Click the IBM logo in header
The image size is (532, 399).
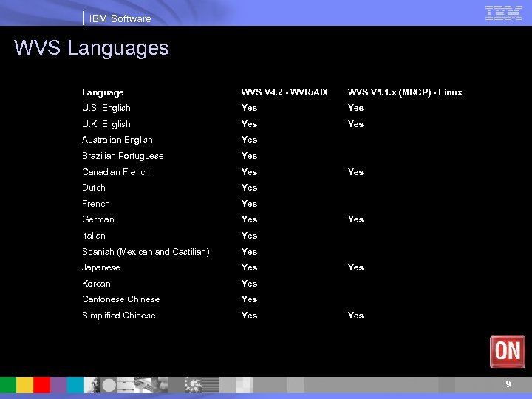(x=503, y=13)
